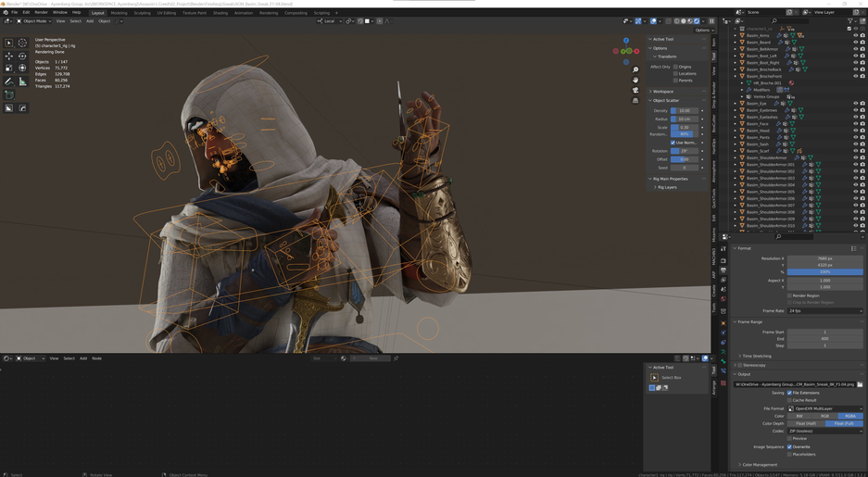Switch to the Sculpting workspace tab

(x=142, y=13)
